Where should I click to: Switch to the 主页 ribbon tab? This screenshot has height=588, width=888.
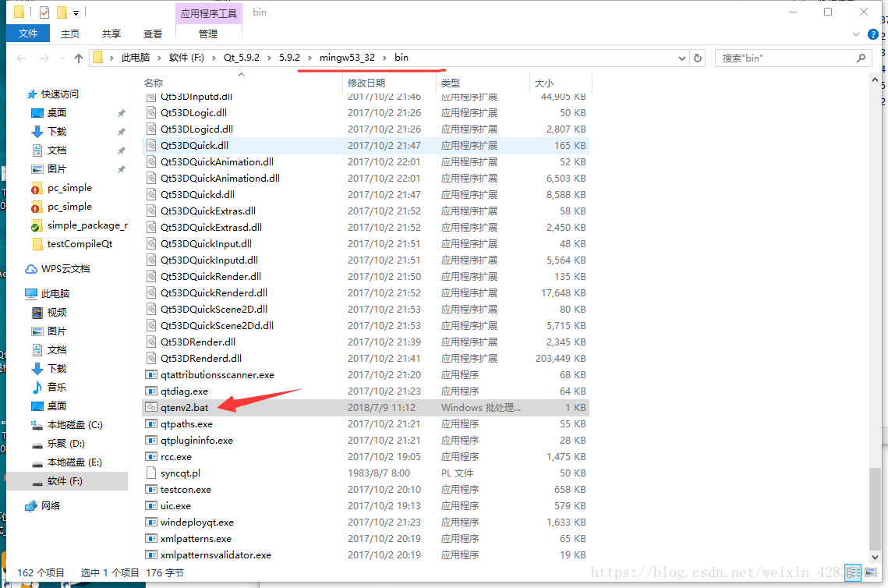pyautogui.click(x=69, y=34)
